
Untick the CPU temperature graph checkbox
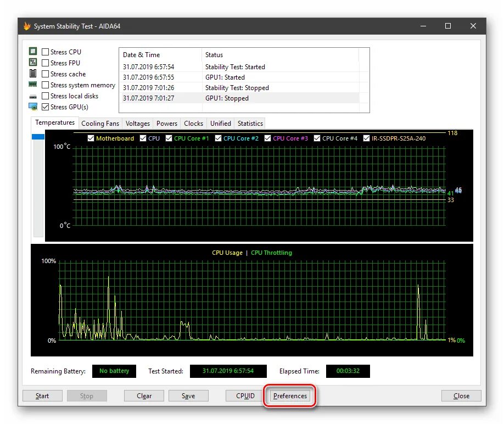pyautogui.click(x=143, y=138)
